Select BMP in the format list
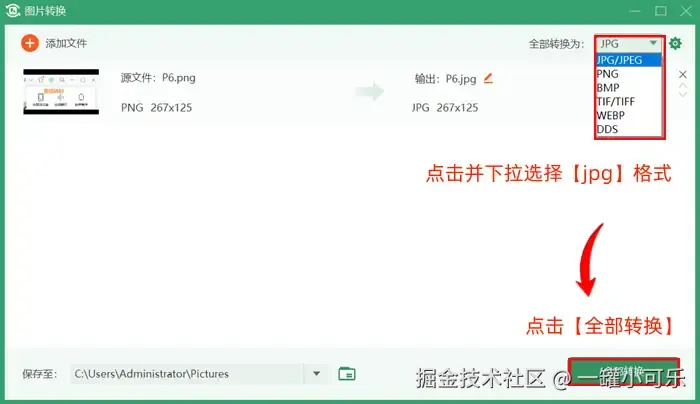This screenshot has width=700, height=404. [629, 87]
